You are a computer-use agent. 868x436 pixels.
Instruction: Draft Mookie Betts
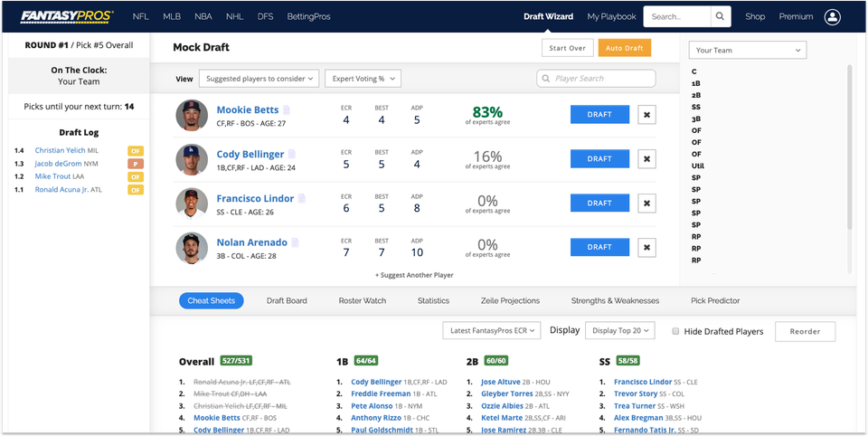pos(599,115)
